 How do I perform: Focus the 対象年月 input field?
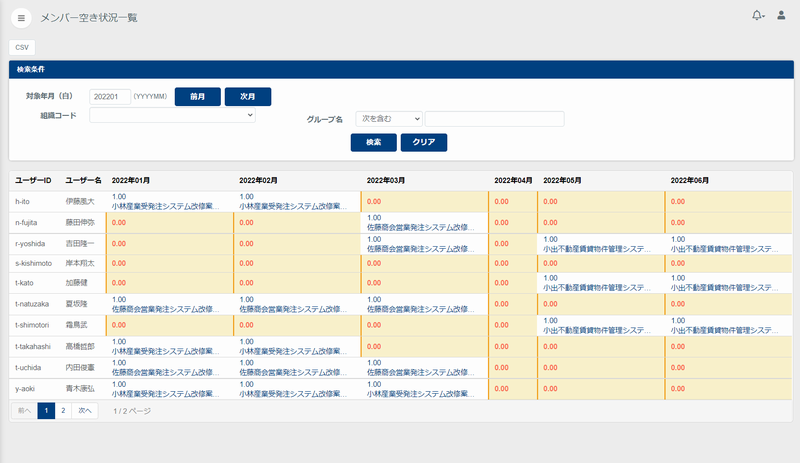point(109,96)
